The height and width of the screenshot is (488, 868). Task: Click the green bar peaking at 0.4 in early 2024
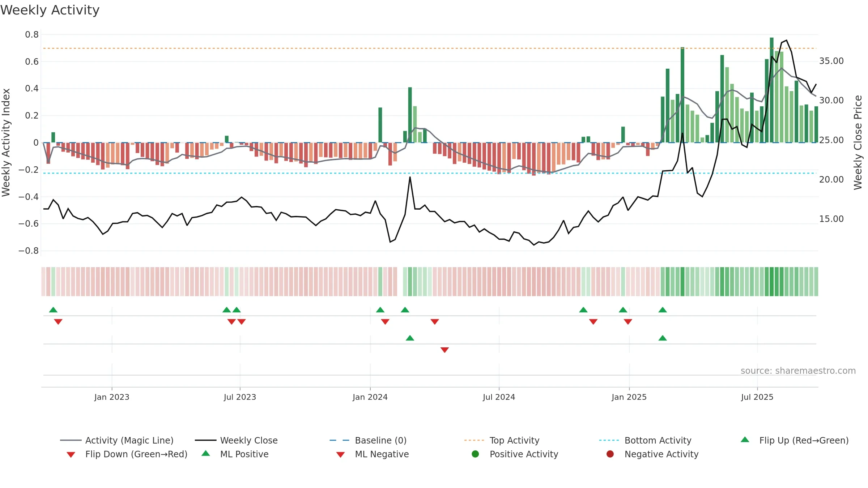click(x=410, y=115)
